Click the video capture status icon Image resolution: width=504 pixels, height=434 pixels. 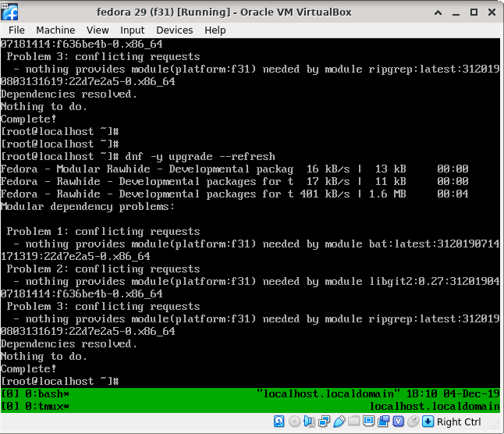pos(384,422)
